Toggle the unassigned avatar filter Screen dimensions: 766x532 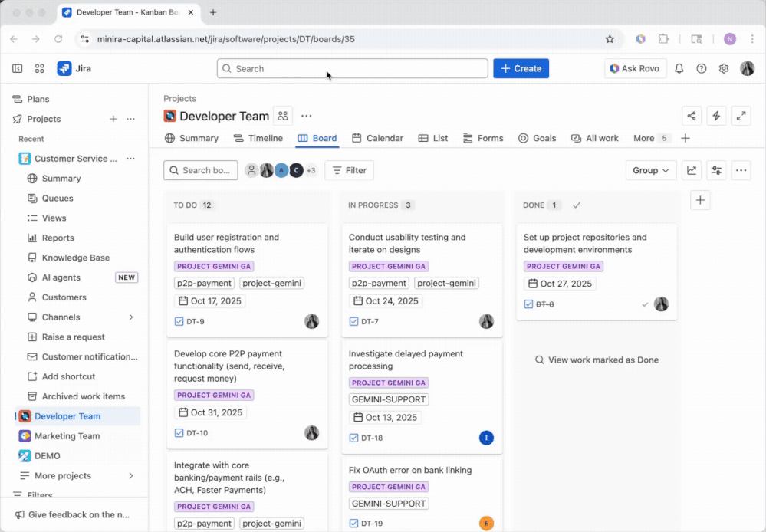[251, 170]
